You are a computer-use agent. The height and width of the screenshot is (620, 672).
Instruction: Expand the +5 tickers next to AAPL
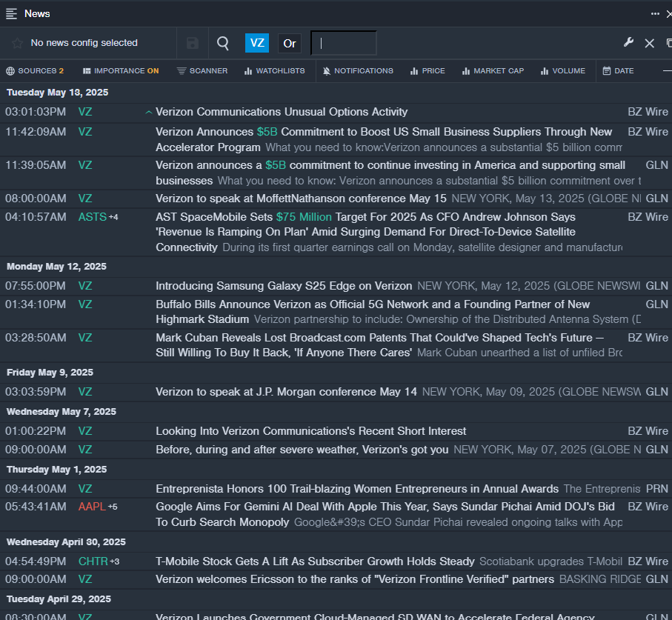(x=113, y=507)
